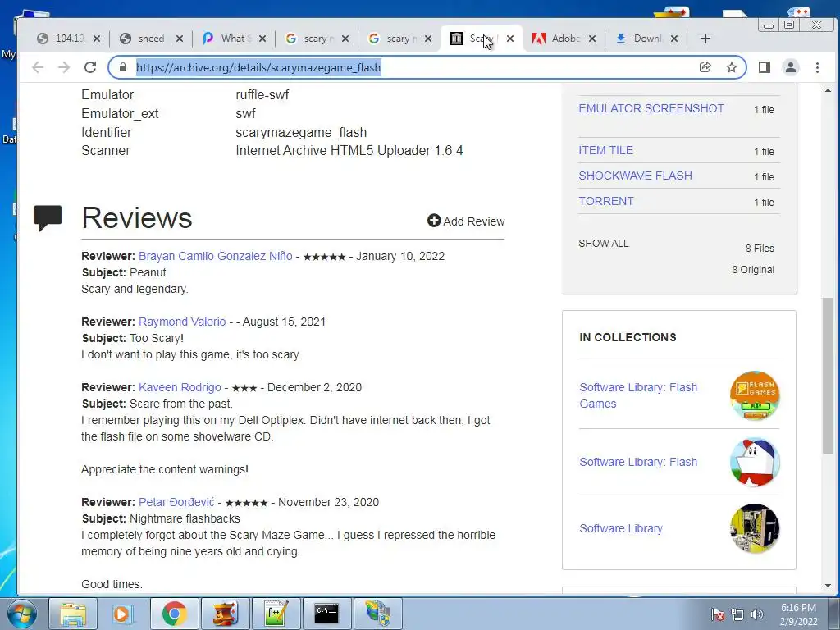Viewport: 840px width, 630px height.
Task: Click SHOW ALL files link
Action: [603, 243]
